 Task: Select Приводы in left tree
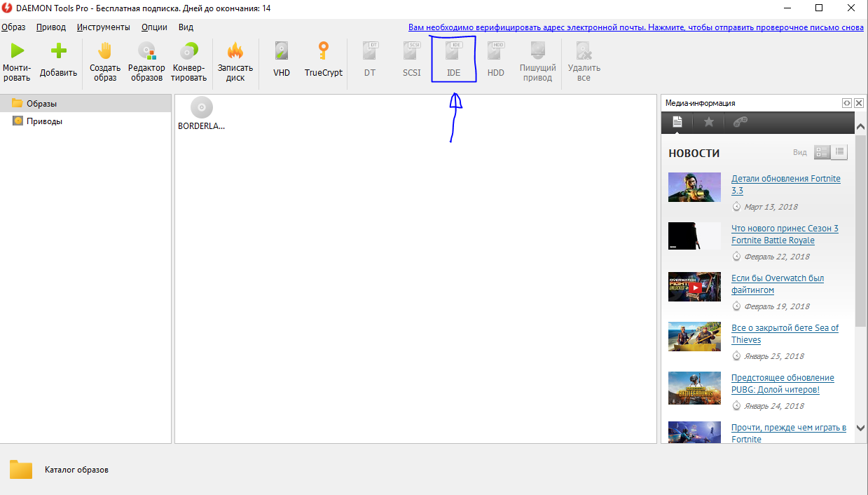[x=44, y=121]
